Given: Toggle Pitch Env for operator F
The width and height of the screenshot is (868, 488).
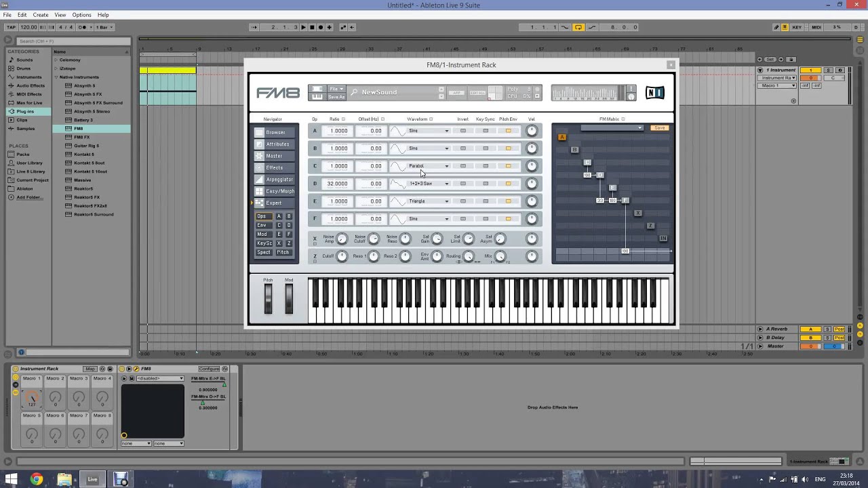Looking at the screenshot, I should (x=508, y=219).
